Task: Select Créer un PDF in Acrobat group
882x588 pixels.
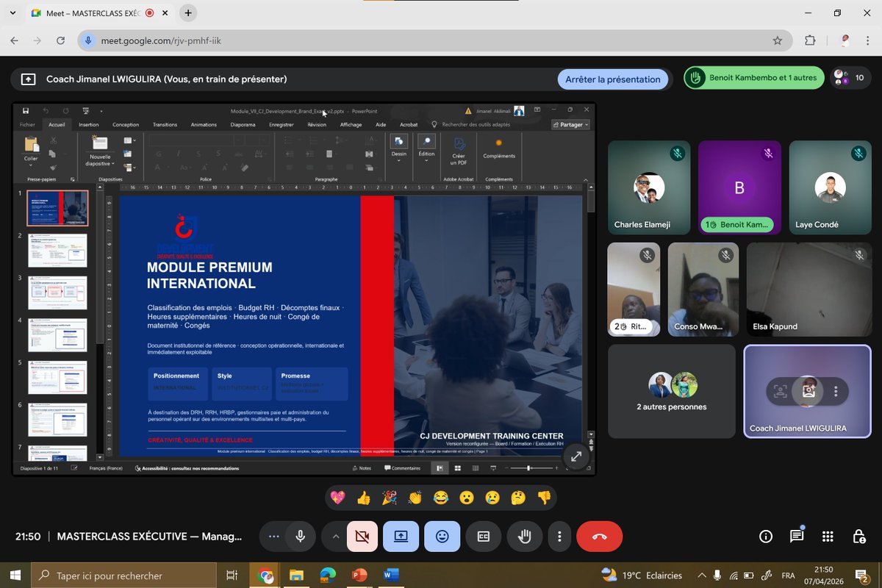Action: click(458, 153)
